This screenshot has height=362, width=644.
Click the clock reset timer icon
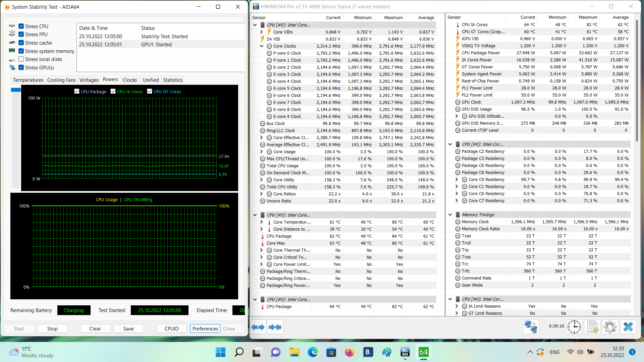574,327
